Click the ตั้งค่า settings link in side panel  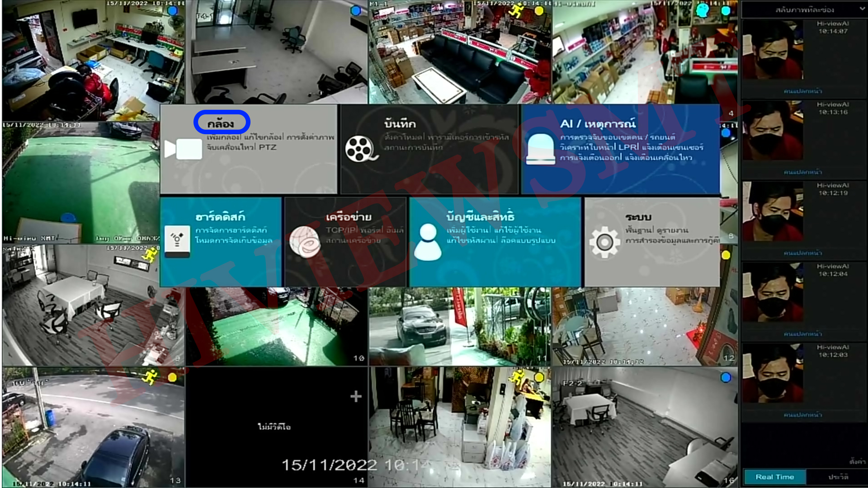coord(857,461)
